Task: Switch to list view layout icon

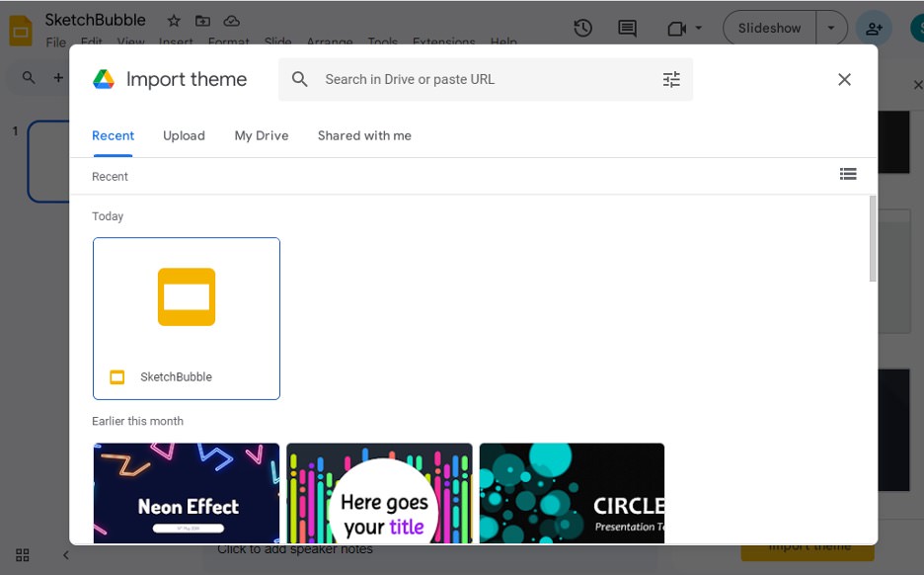Action: point(848,174)
